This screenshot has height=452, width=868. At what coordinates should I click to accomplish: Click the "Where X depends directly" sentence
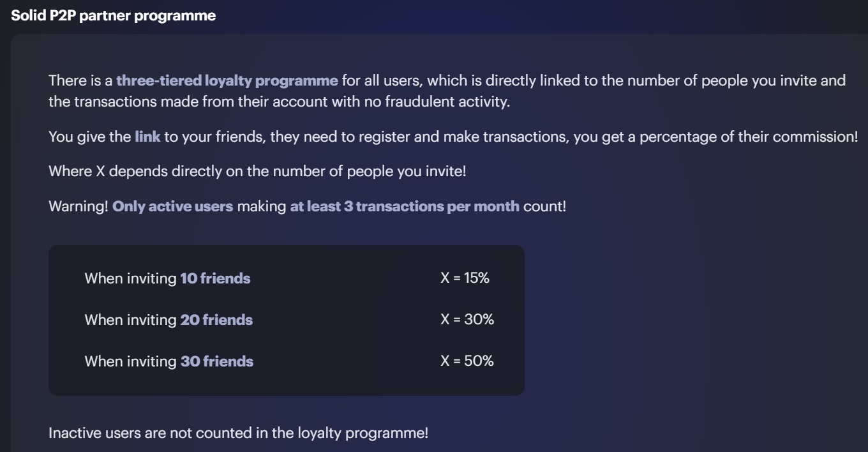(257, 172)
